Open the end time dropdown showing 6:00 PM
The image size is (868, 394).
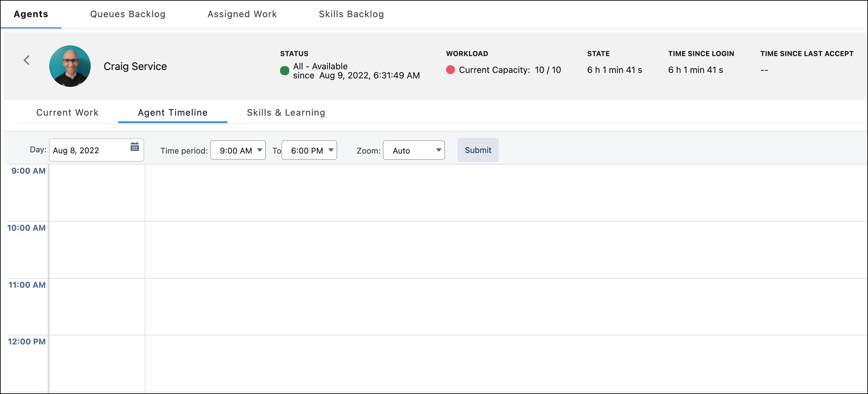tap(309, 150)
